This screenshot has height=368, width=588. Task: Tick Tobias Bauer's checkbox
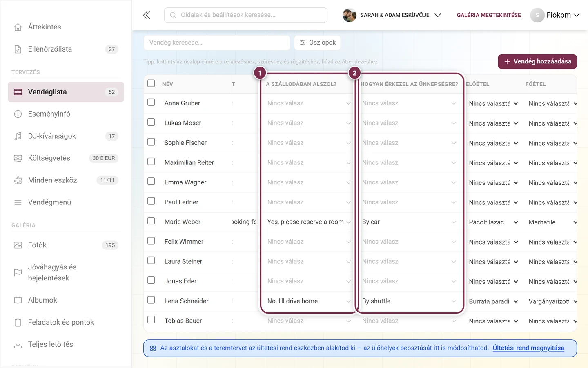(151, 320)
